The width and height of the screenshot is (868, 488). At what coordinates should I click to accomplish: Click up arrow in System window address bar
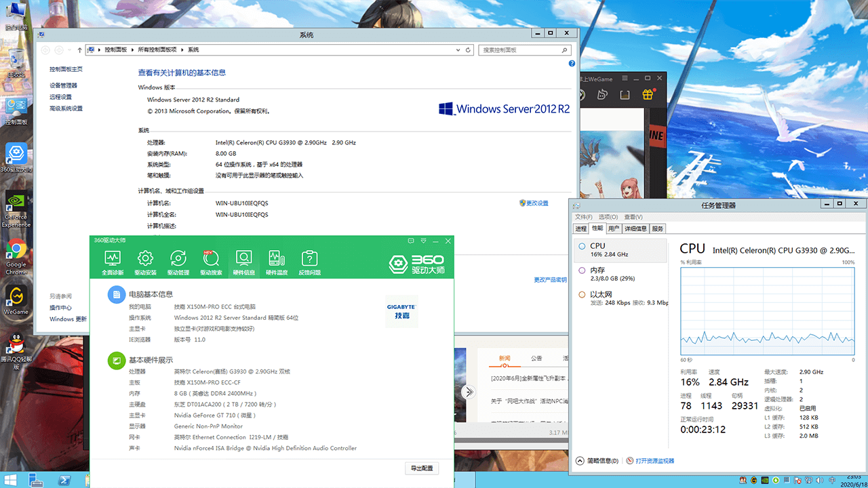(79, 50)
